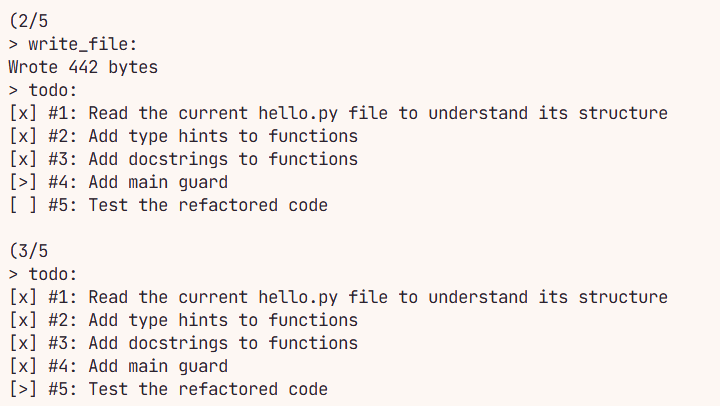This screenshot has height=406, width=720.
Task: Click the prompt arrow before write_file
Action: tap(13, 45)
